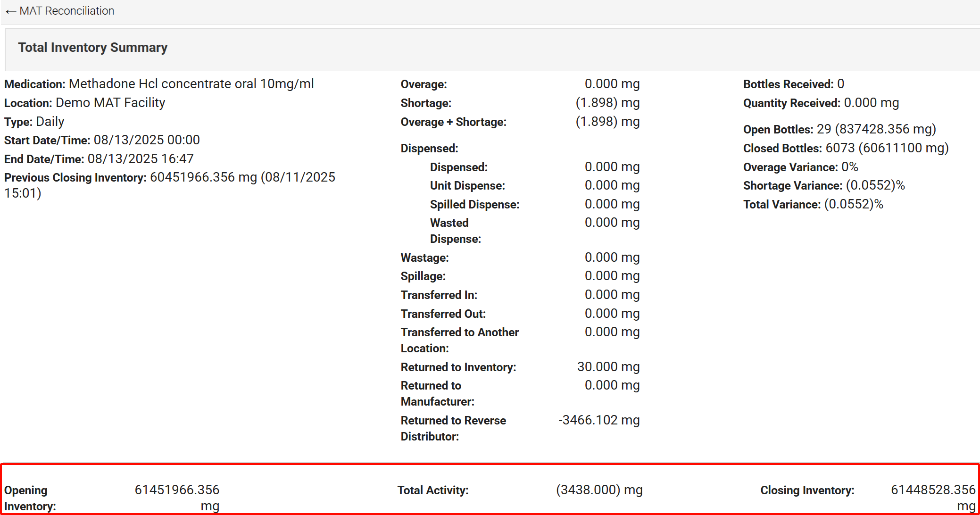
Task: Click the End Date/Time value
Action: coord(141,159)
